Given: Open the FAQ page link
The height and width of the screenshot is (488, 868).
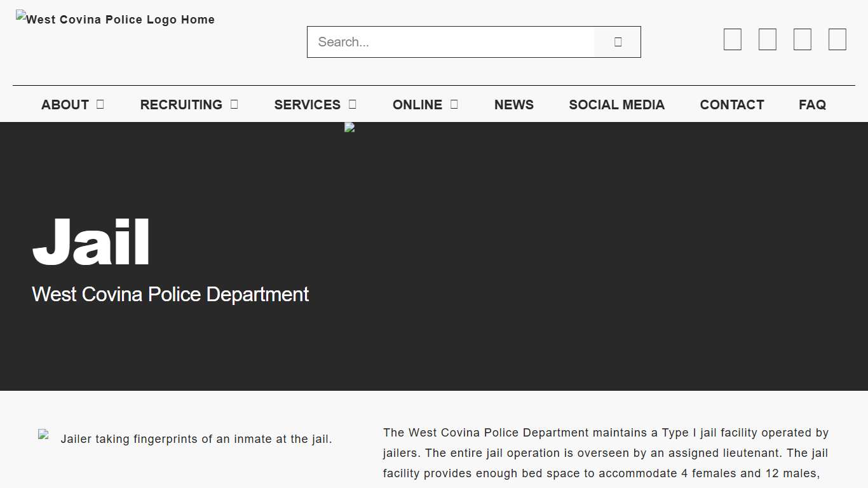Looking at the screenshot, I should click(812, 104).
